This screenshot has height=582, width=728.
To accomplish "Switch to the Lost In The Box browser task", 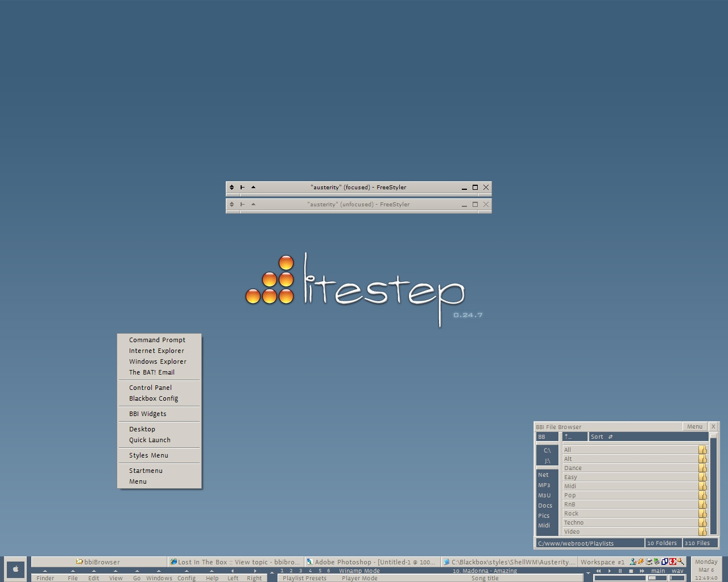I will click(235, 562).
